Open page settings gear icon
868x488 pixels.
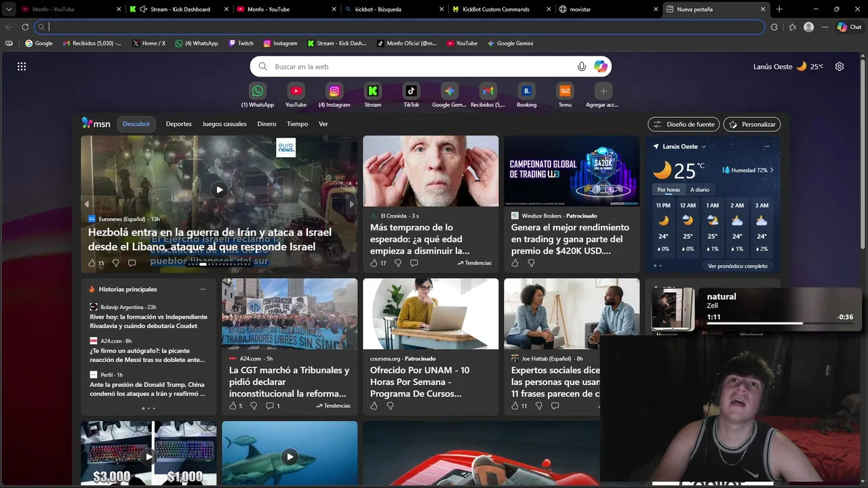[x=840, y=66]
